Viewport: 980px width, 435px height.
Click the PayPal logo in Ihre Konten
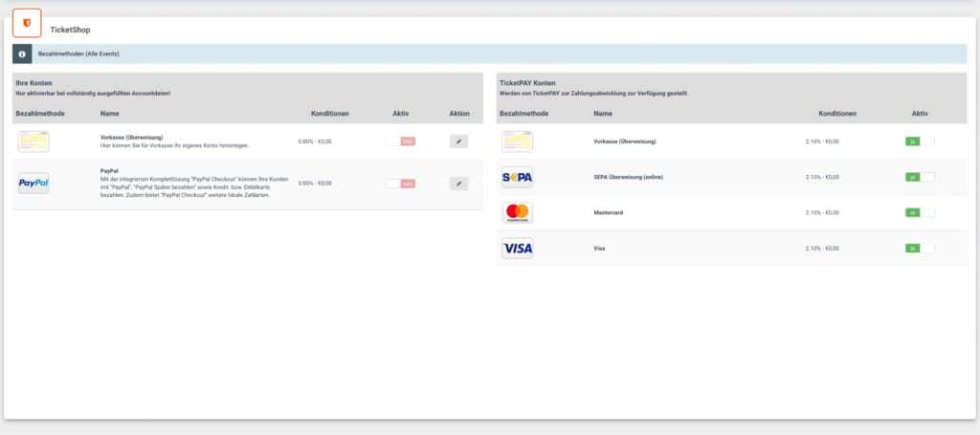[33, 183]
